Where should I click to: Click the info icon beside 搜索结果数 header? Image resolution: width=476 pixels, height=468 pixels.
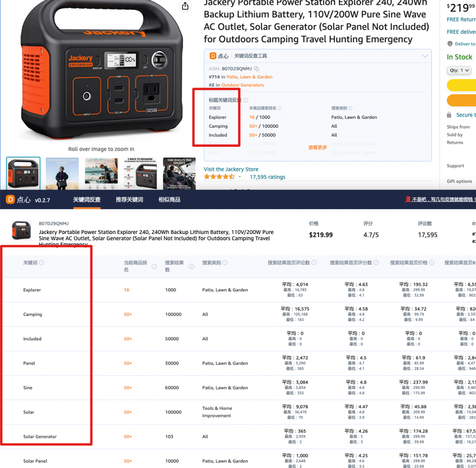tap(191, 266)
